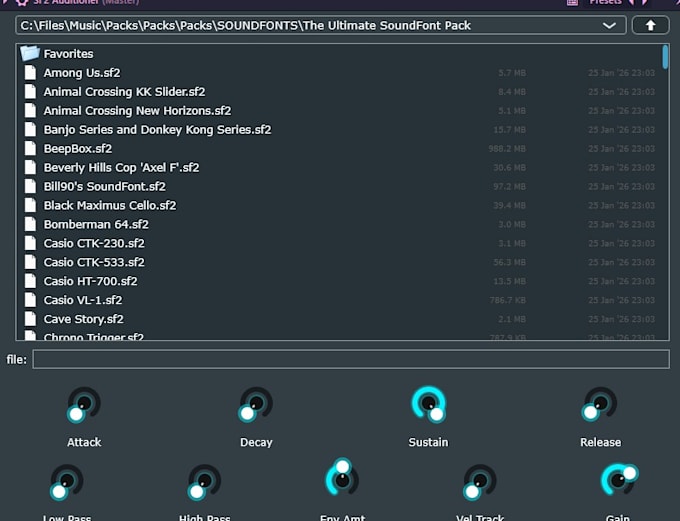Click the Decay knob

(x=256, y=405)
